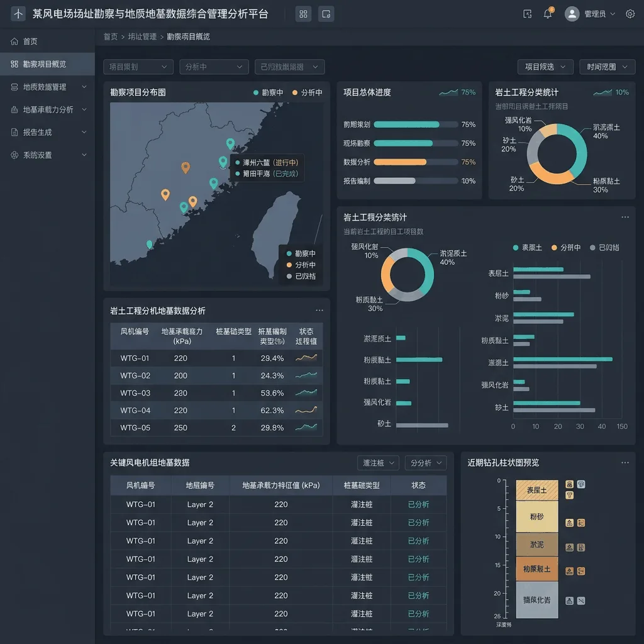The height and width of the screenshot is (644, 644).
Task: Open 地基承载力分析 menu item
Action: click(x=47, y=109)
